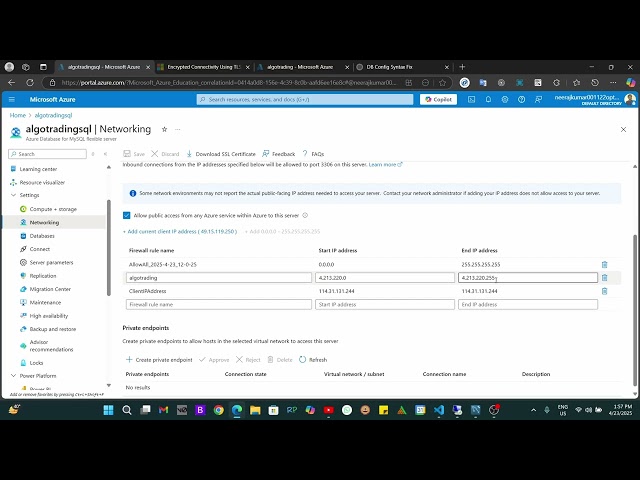
Task: Open Feedback in the Networking toolbar
Action: [x=278, y=154]
